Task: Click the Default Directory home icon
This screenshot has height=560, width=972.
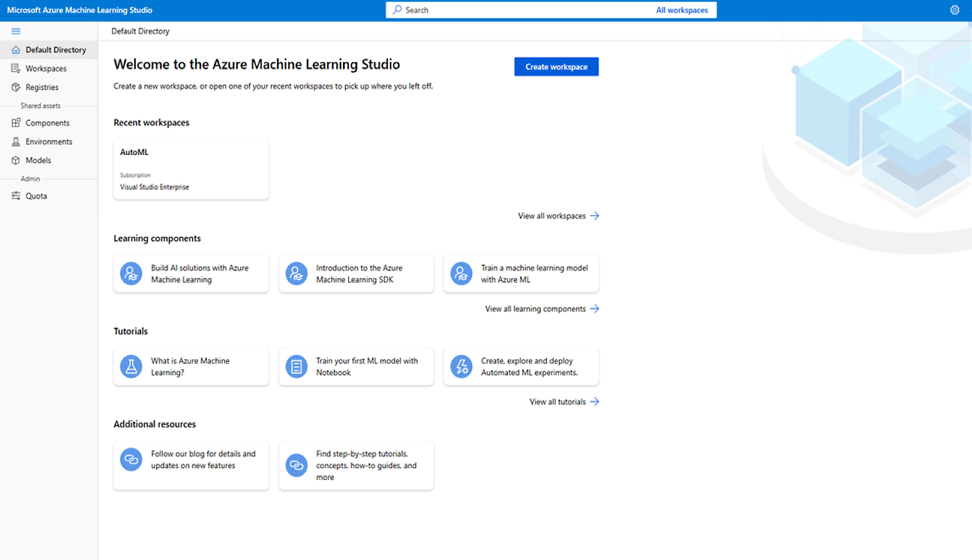Action: click(x=15, y=50)
